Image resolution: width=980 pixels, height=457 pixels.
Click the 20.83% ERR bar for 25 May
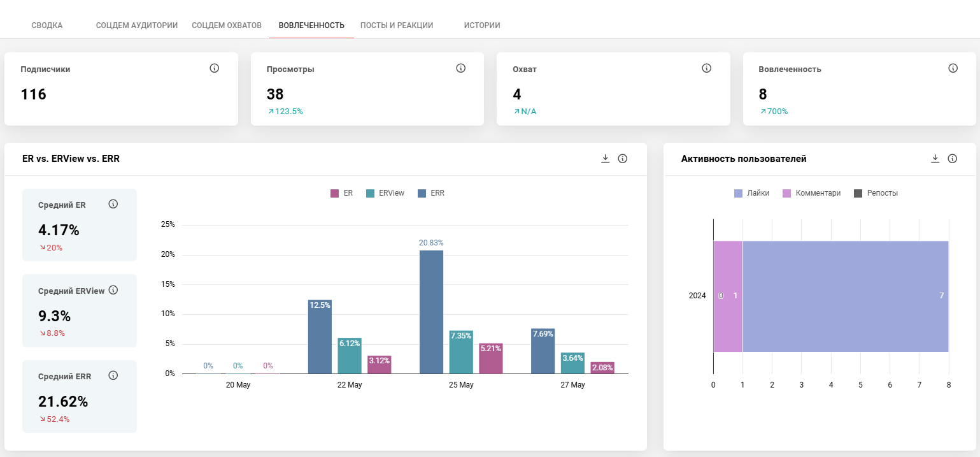pyautogui.click(x=431, y=312)
